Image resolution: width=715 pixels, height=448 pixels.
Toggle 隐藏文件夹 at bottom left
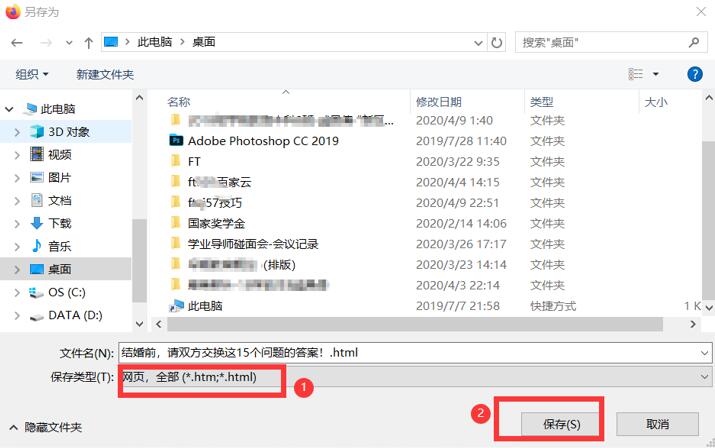[46, 427]
